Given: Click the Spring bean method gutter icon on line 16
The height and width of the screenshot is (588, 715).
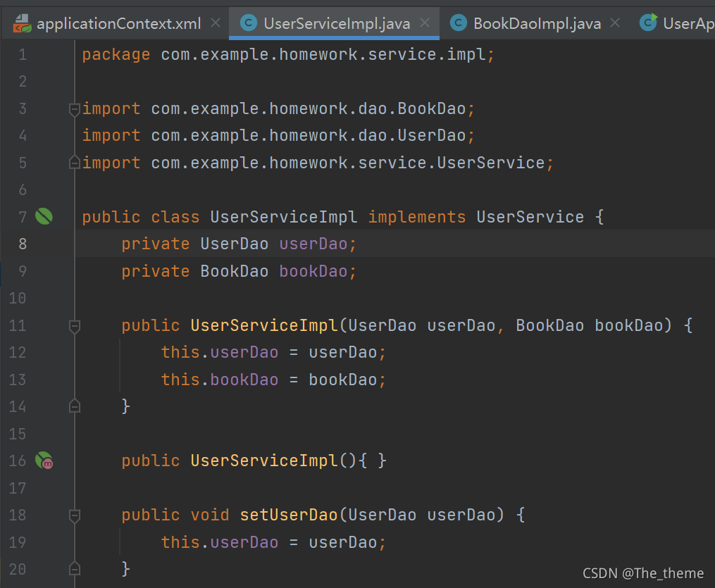Looking at the screenshot, I should [x=44, y=461].
